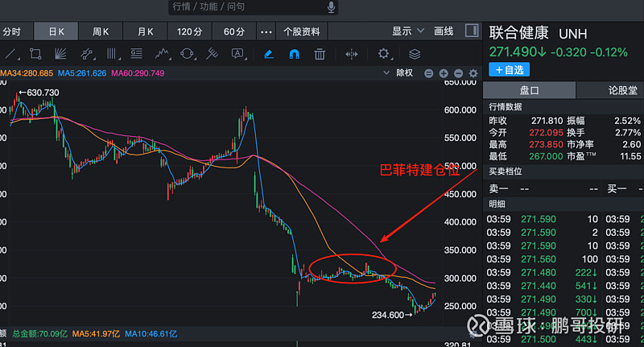Toggle the magnet snap mode
The height and width of the screenshot is (347, 644).
[294, 54]
